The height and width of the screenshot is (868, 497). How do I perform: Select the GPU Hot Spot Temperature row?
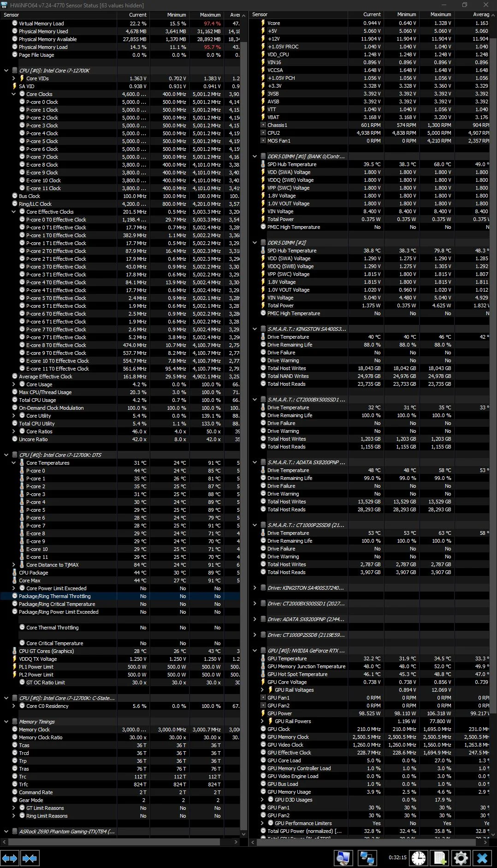point(369,674)
